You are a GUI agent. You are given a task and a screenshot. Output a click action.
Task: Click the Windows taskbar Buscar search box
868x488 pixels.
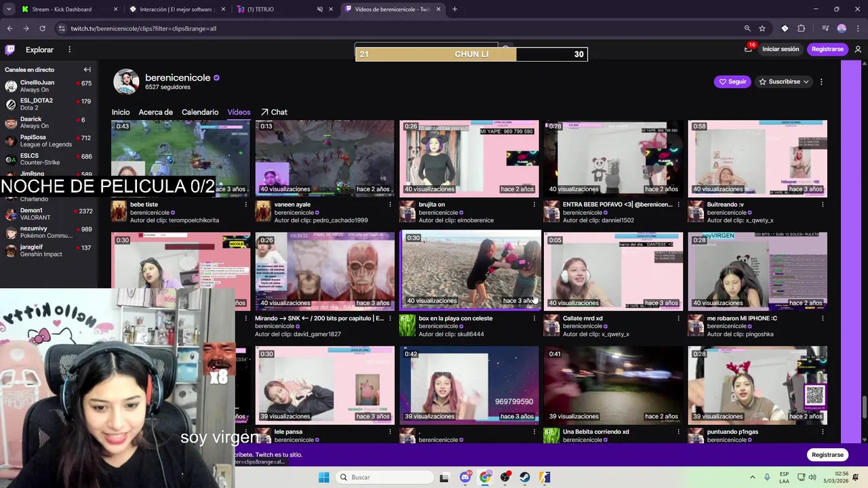coord(383,477)
